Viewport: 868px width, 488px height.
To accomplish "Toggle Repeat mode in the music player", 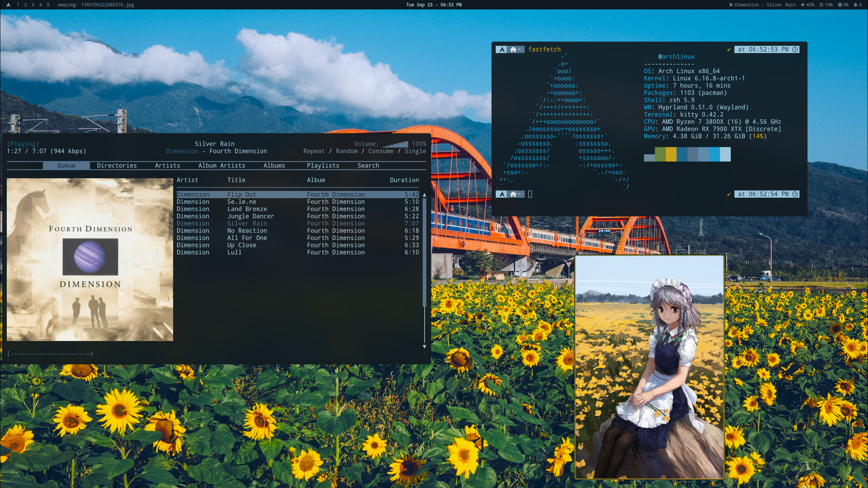I will pos(314,151).
